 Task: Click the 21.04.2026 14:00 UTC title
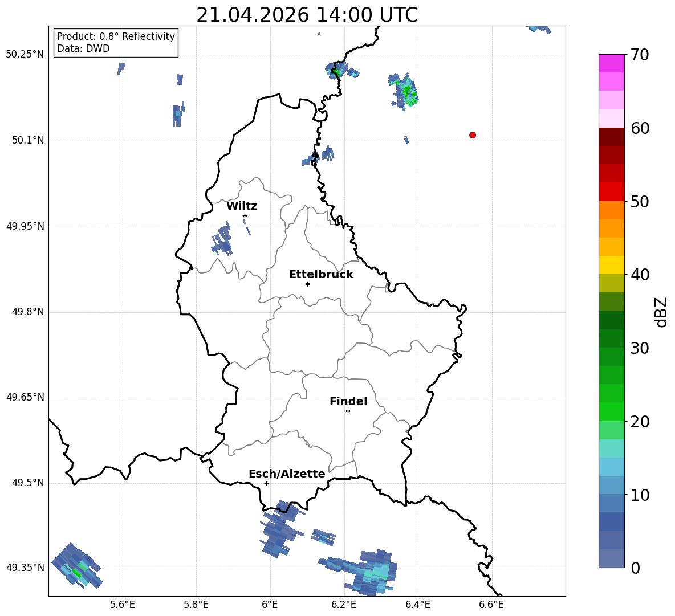pos(307,15)
